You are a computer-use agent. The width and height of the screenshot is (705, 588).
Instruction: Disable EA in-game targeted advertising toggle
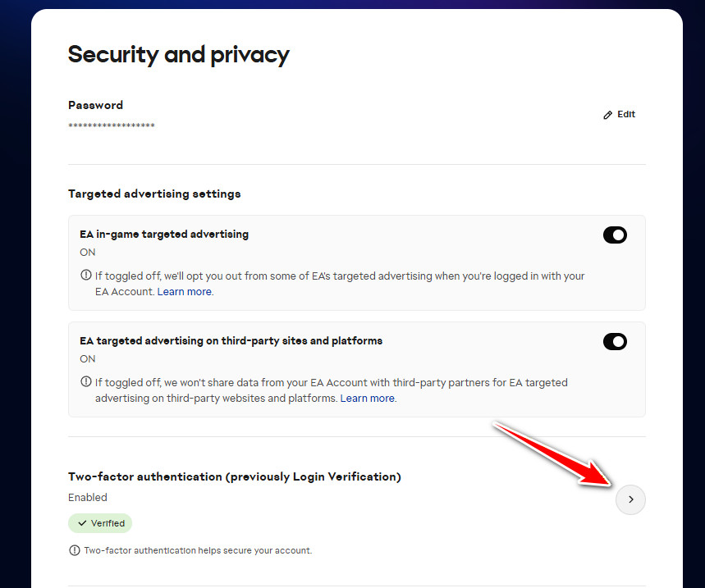615,235
